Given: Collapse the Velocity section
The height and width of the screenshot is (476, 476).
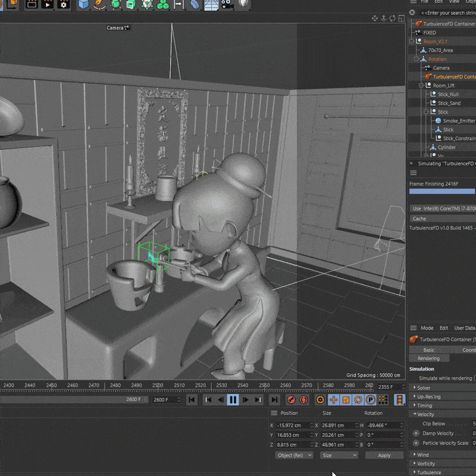Looking at the screenshot, I should pos(425,414).
